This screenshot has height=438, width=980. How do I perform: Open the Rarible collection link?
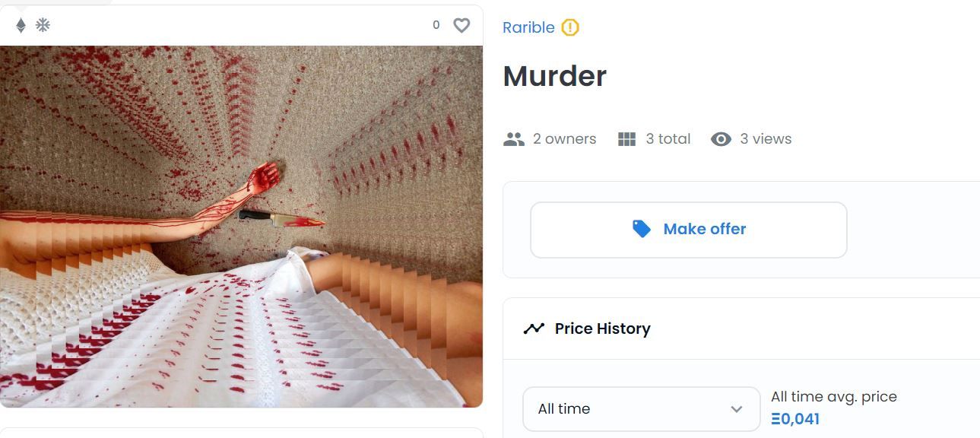point(528,27)
